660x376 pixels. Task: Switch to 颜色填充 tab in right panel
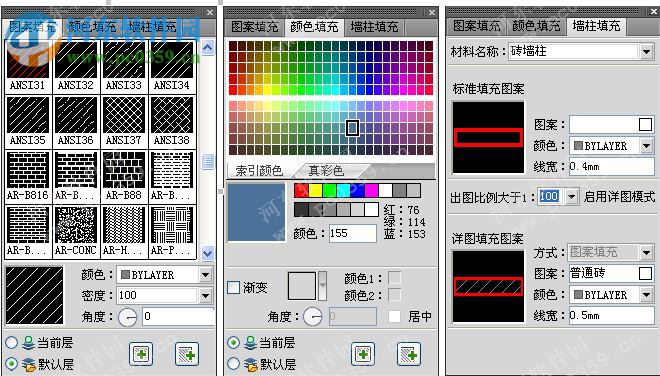point(535,26)
